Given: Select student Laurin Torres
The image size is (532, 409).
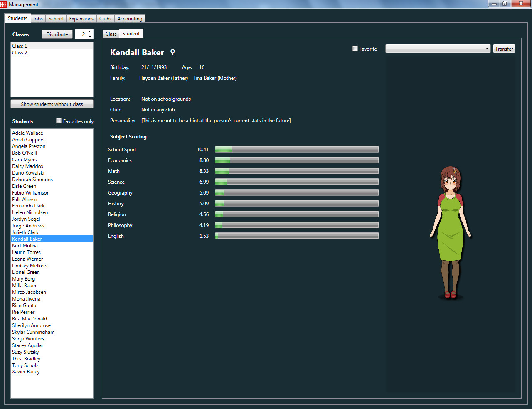Looking at the screenshot, I should click(x=52, y=252).
